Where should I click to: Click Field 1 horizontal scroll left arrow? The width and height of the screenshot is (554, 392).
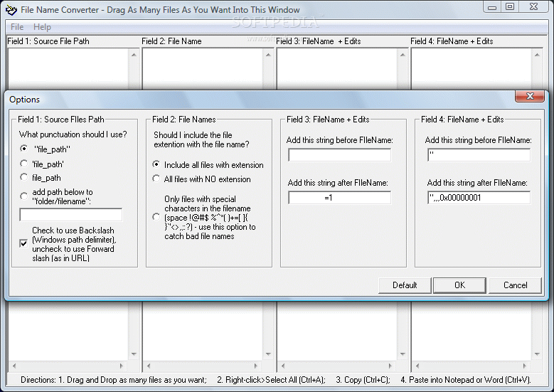click(x=14, y=366)
